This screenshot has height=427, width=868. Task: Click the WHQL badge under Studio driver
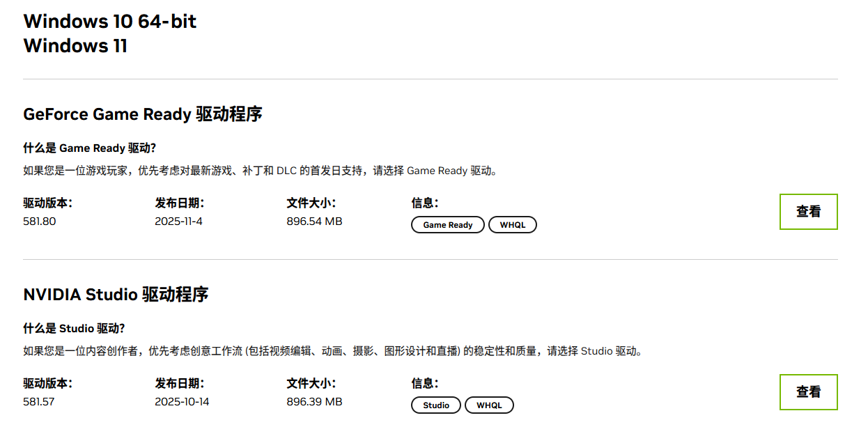pos(489,405)
